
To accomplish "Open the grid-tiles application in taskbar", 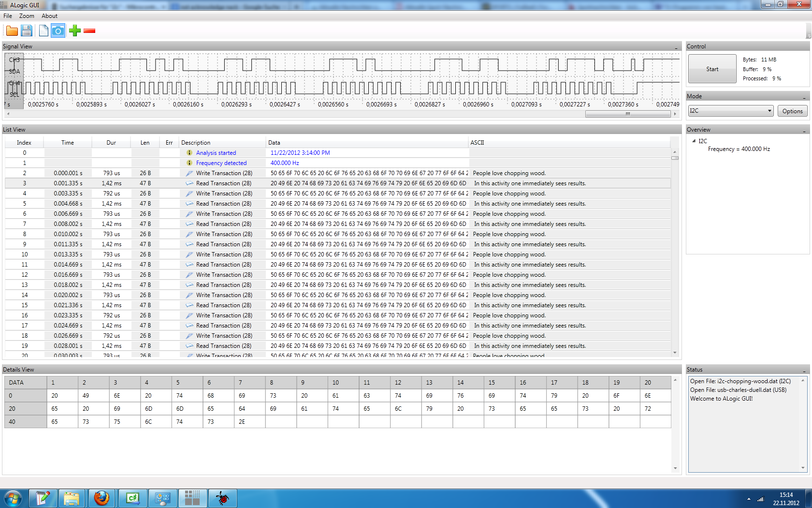I will pos(192,498).
